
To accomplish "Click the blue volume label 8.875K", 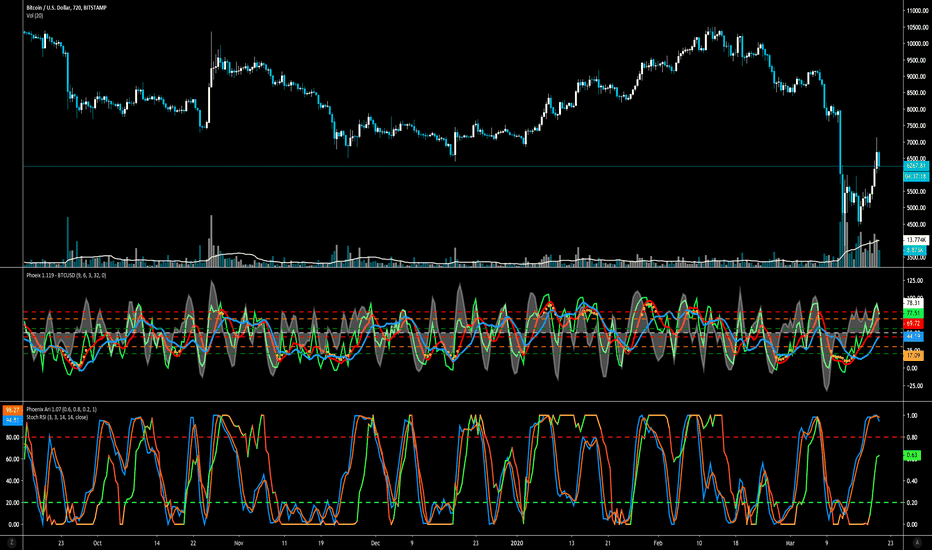I will point(914,250).
